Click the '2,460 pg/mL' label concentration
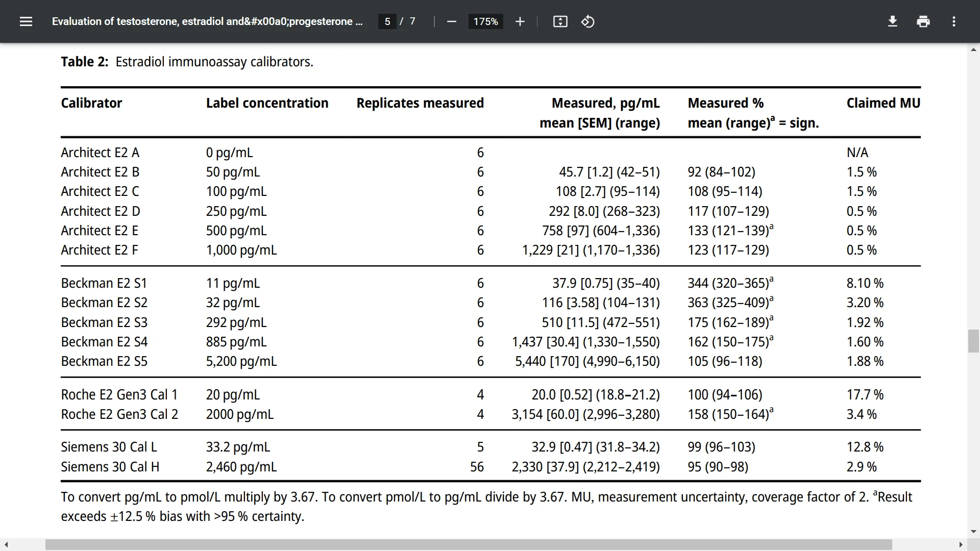 tap(241, 467)
